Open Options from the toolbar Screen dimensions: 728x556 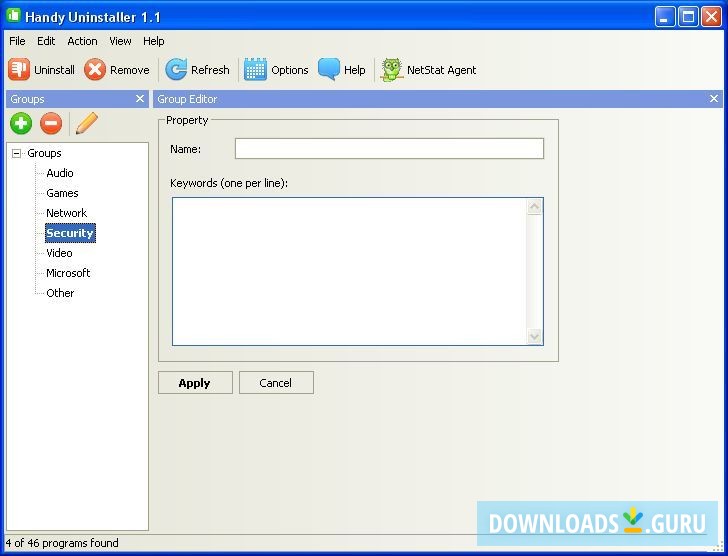click(x=276, y=70)
